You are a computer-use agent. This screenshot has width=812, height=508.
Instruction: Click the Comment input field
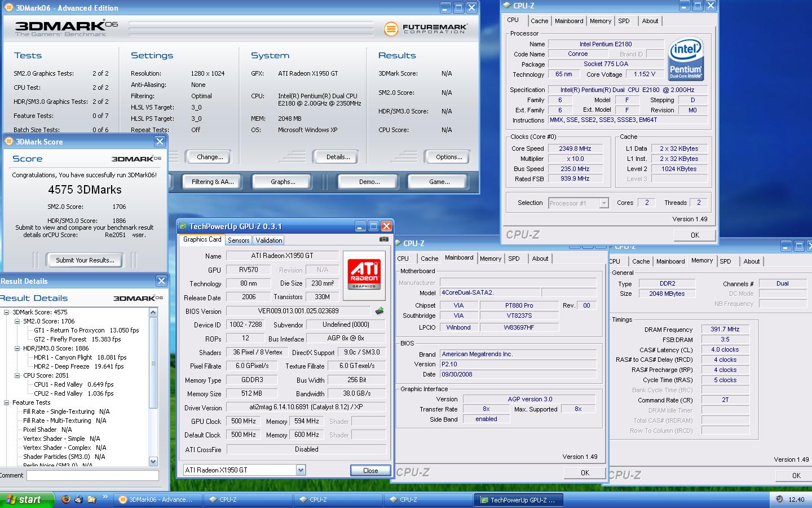pos(92,475)
